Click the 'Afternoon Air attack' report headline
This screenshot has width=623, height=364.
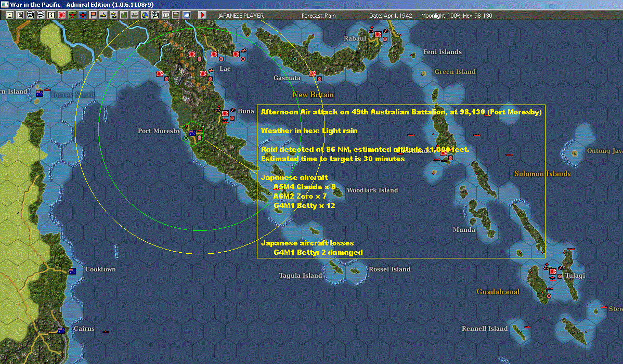click(401, 112)
